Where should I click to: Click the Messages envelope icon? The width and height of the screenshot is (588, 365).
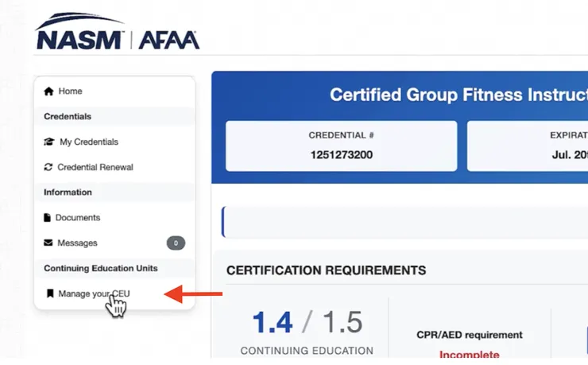pyautogui.click(x=48, y=243)
